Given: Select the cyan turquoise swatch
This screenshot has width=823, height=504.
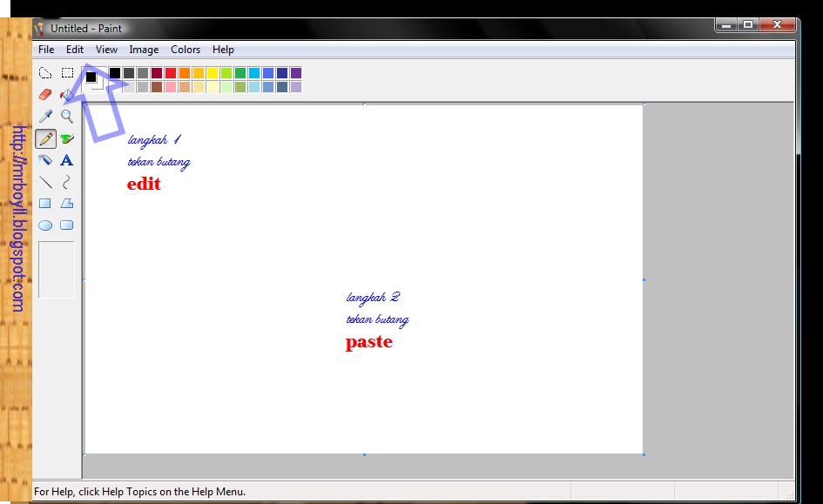Looking at the screenshot, I should click(x=254, y=73).
